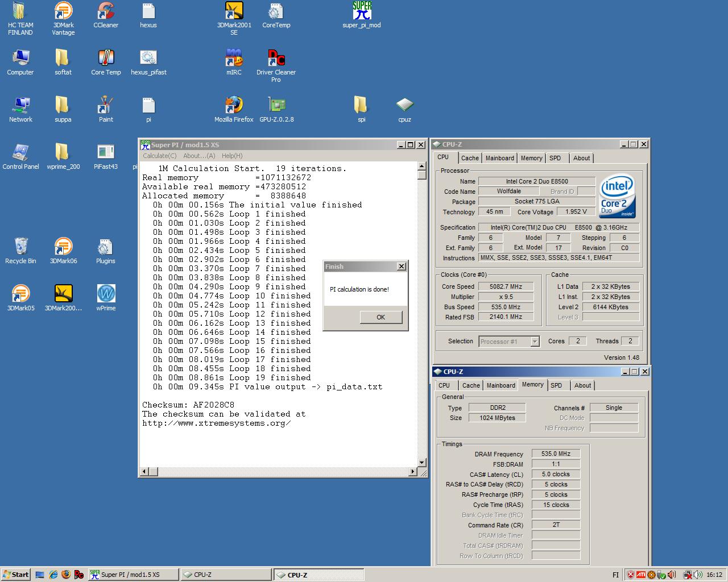This screenshot has height=582, width=728.
Task: Select the GPU-Z.0.2.8 desktop icon
Action: pos(276,110)
